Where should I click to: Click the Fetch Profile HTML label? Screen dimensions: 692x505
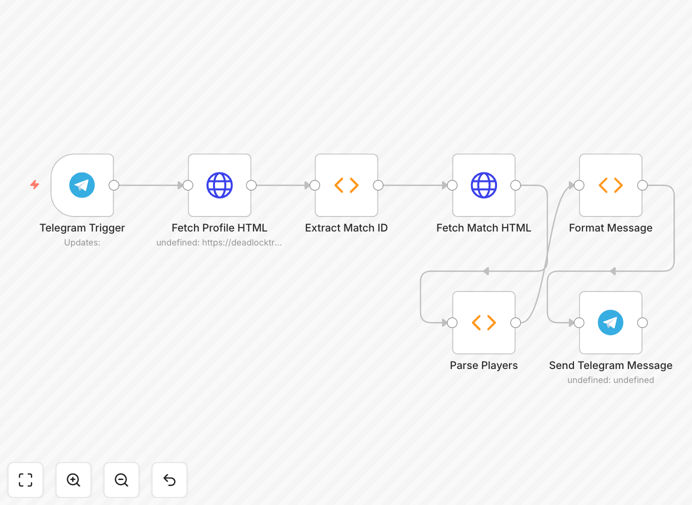tap(219, 228)
